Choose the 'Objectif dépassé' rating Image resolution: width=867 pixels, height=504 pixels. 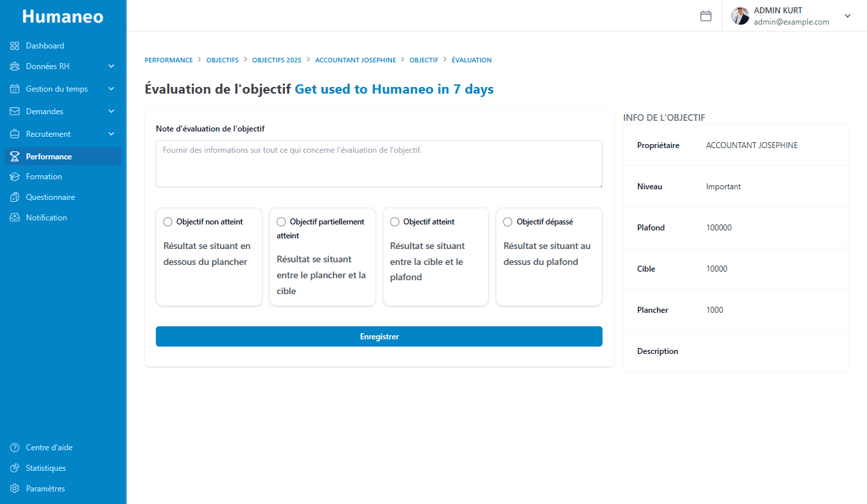tap(508, 221)
